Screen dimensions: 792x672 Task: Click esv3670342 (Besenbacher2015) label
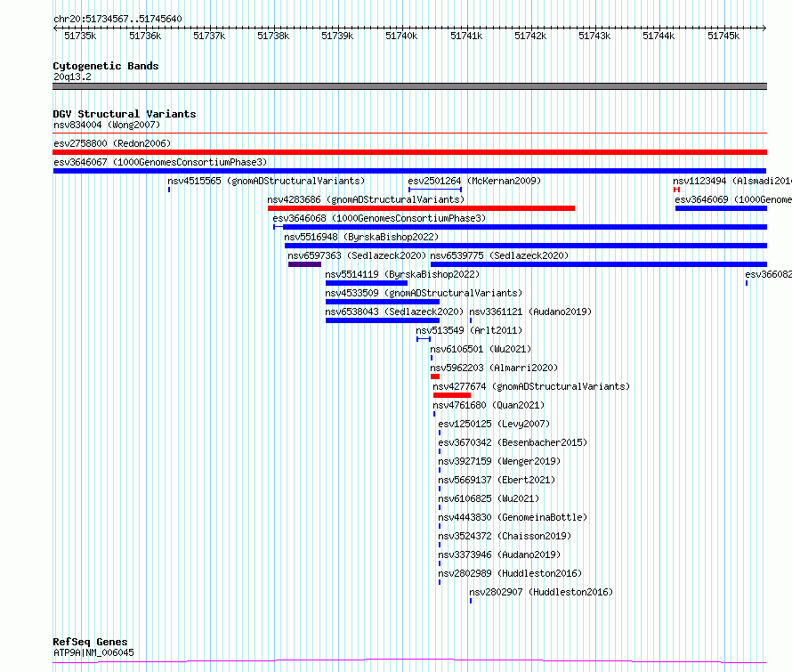coord(513,442)
